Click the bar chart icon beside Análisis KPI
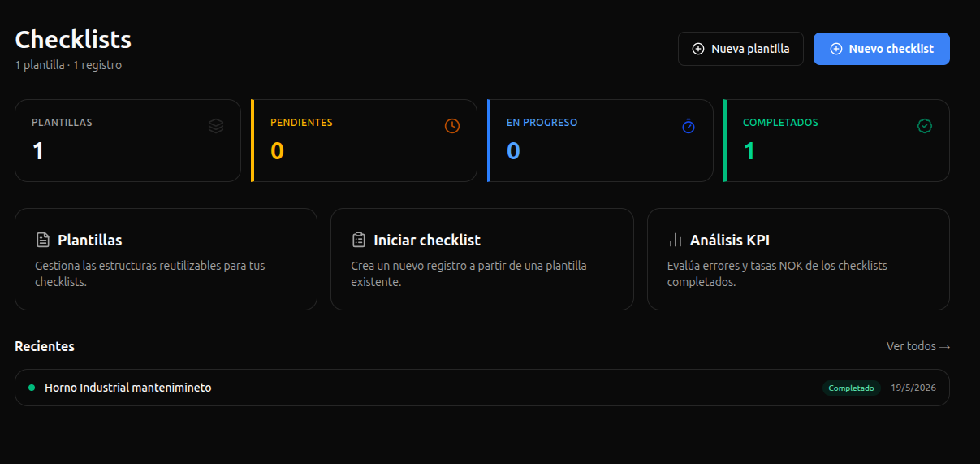980x464 pixels. tap(675, 241)
